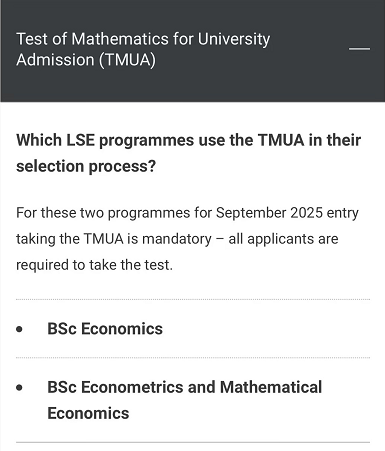Click the TMUA accordion header title

click(x=143, y=49)
